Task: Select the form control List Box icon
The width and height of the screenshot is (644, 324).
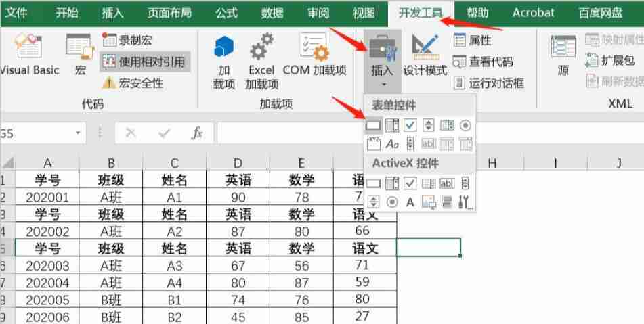Action: tap(447, 126)
